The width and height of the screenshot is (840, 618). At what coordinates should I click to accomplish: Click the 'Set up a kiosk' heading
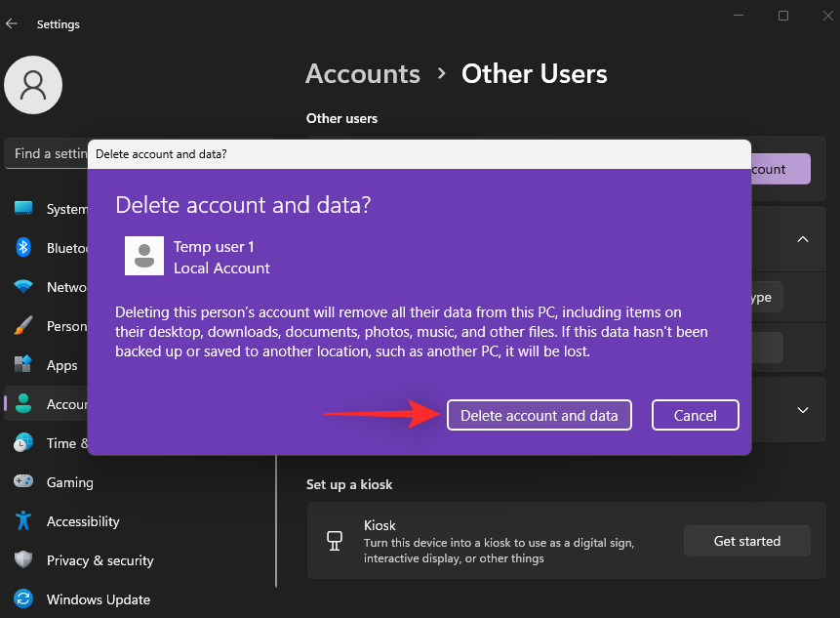pos(349,484)
